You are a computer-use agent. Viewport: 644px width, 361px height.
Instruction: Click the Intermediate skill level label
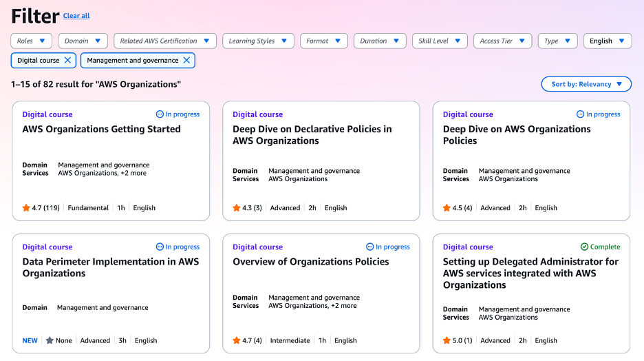(290, 340)
